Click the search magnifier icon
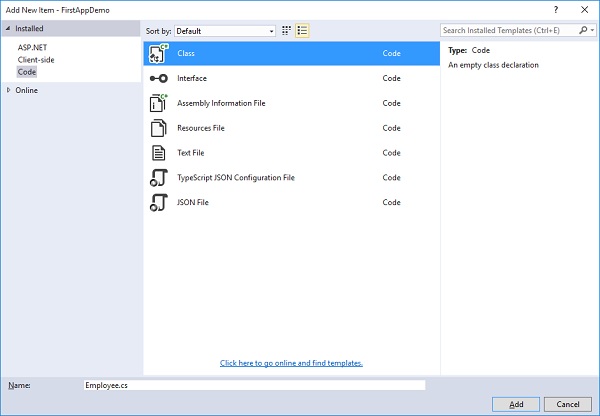600x416 pixels. pos(579,31)
